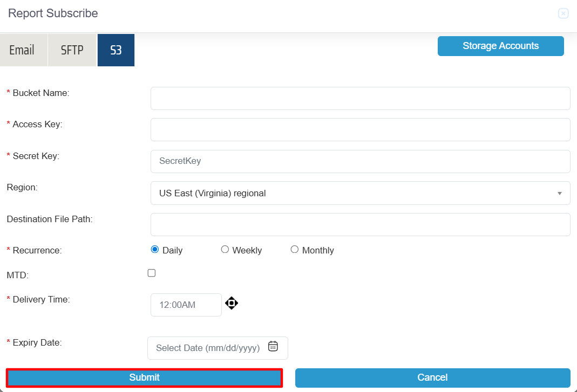
Task: Click the Destination File Path field
Action: tap(360, 224)
